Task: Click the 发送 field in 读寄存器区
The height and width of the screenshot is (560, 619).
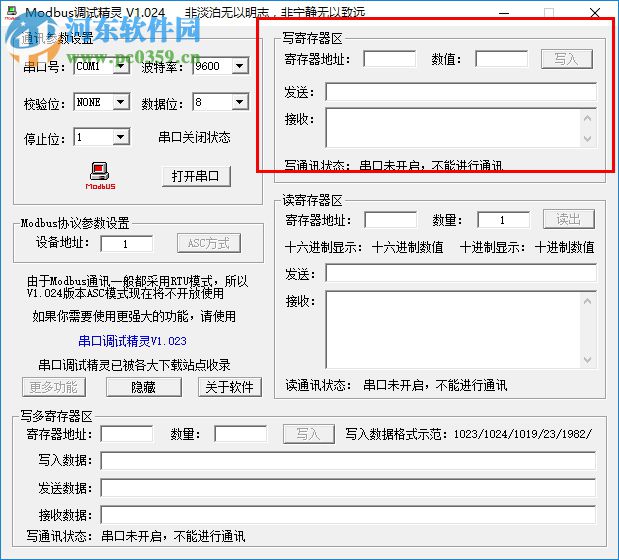Action: pyautogui.click(x=461, y=273)
